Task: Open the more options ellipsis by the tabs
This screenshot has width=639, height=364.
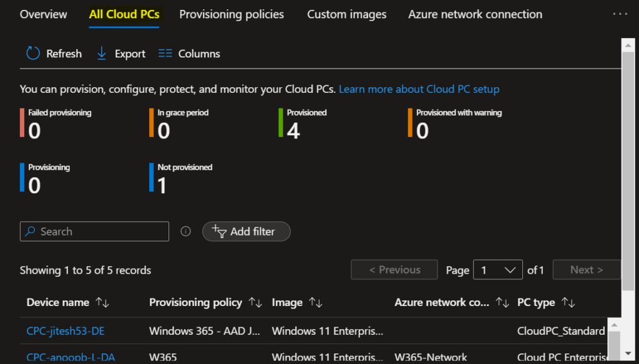Action: 620,14
